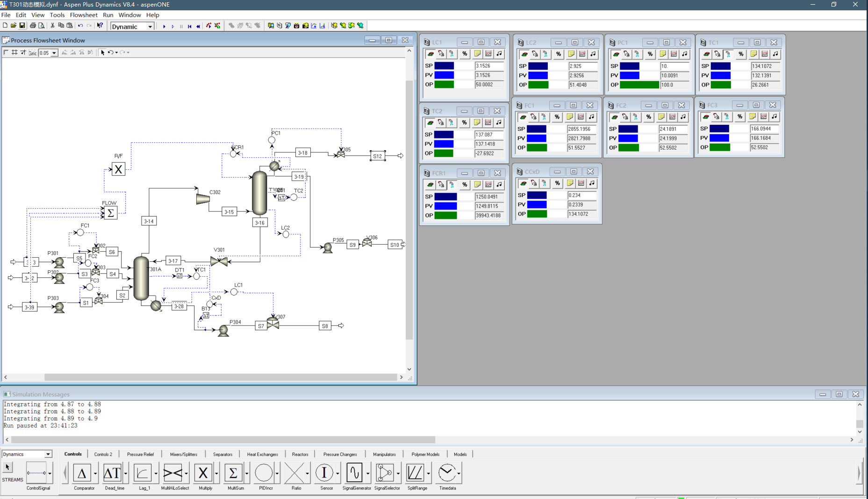Click the LC2 SP value field
868x499 pixels.
pyautogui.click(x=583, y=66)
